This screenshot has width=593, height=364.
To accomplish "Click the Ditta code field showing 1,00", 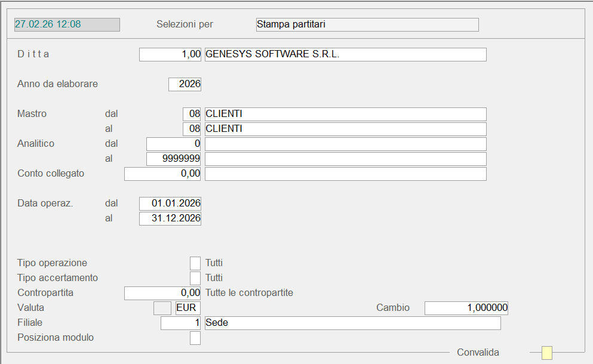I will point(170,54).
